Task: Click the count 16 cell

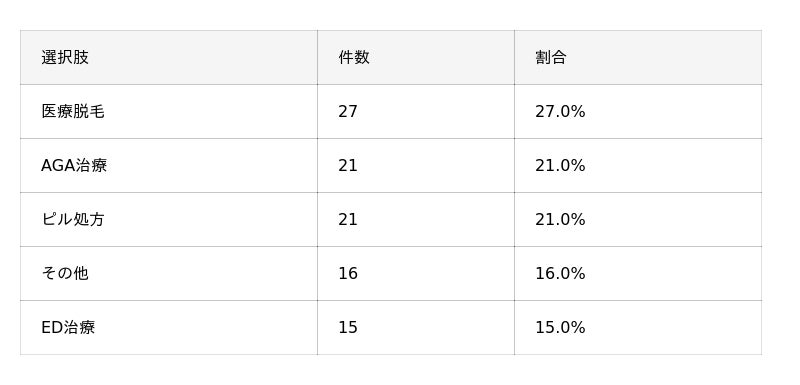Action: [x=416, y=273]
